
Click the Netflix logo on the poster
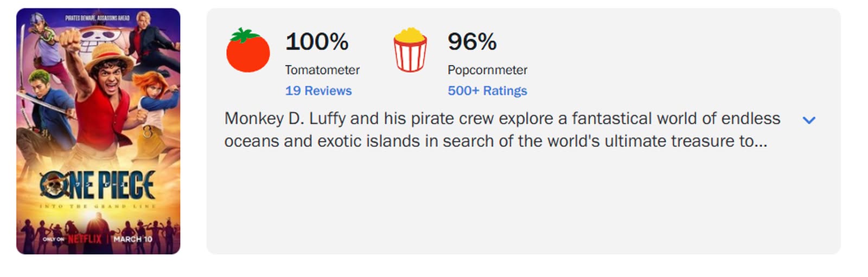[x=85, y=239]
